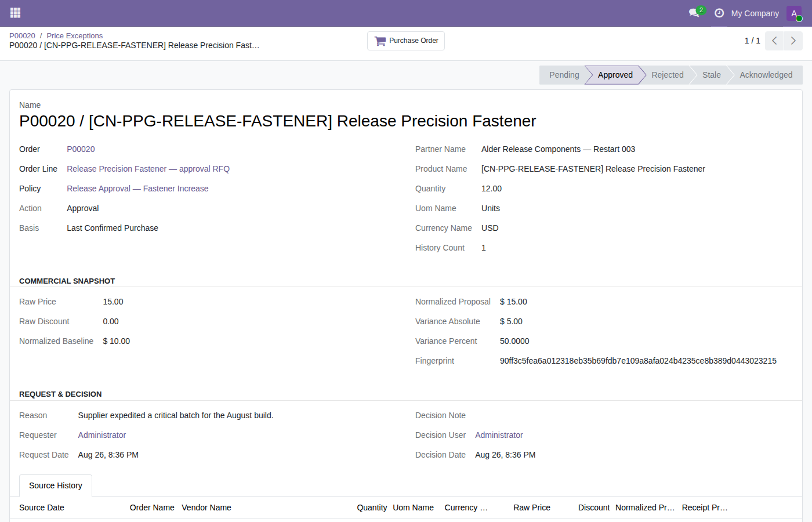Open the conversations messages icon
812x522 pixels.
694,13
